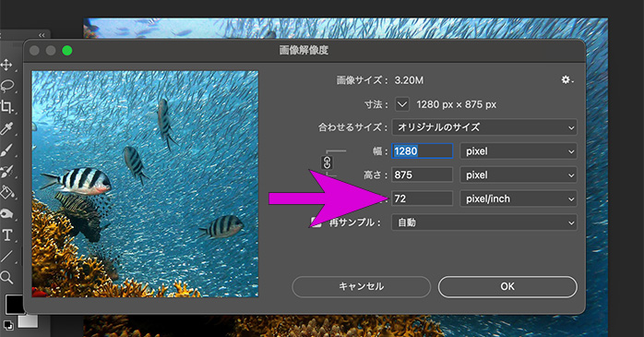The height and width of the screenshot is (337, 644).
Task: Toggle the 再サンプル checkbox
Action: [316, 223]
